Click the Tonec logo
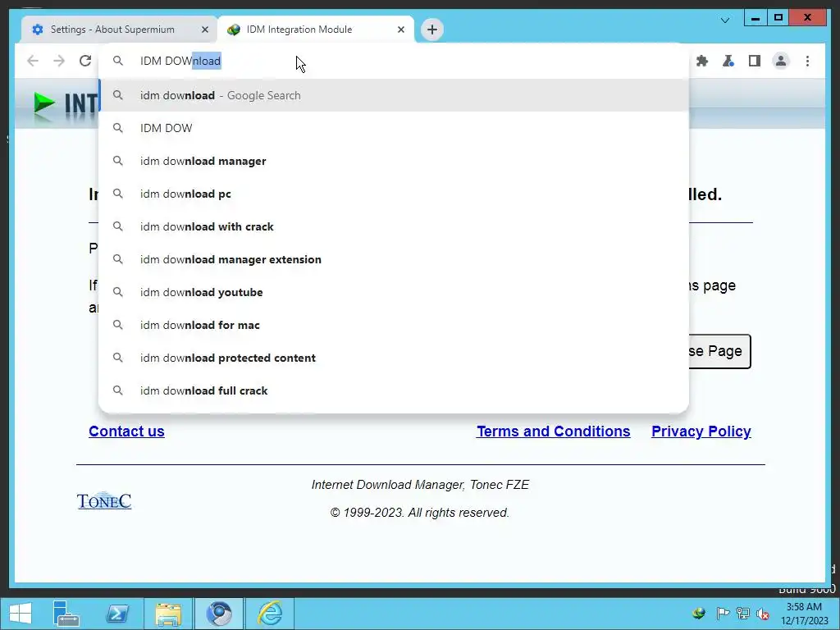 coord(104,500)
